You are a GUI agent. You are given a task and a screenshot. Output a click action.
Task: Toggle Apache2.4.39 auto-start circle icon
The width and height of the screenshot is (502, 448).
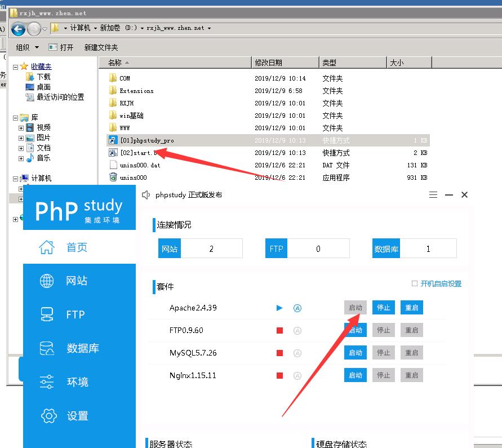pyautogui.click(x=297, y=308)
